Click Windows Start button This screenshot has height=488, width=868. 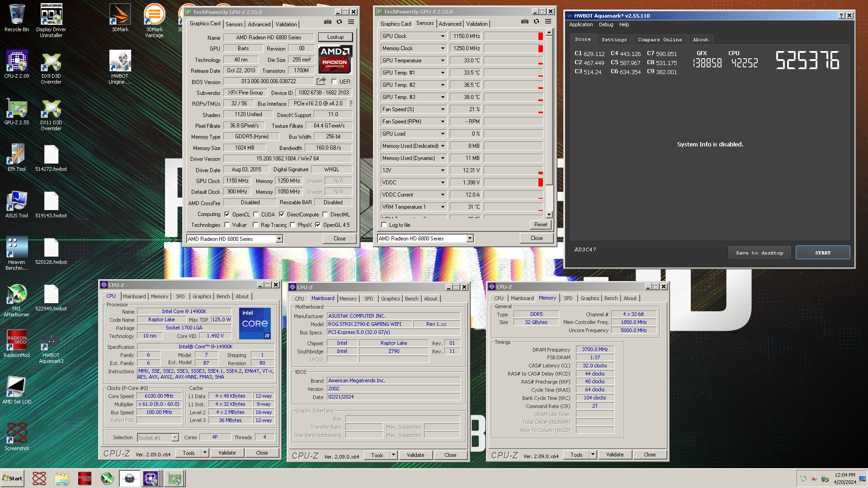click(x=12, y=479)
